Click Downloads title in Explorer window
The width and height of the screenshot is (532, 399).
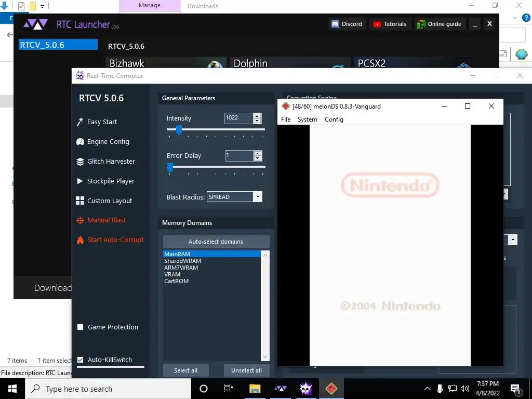pyautogui.click(x=203, y=6)
